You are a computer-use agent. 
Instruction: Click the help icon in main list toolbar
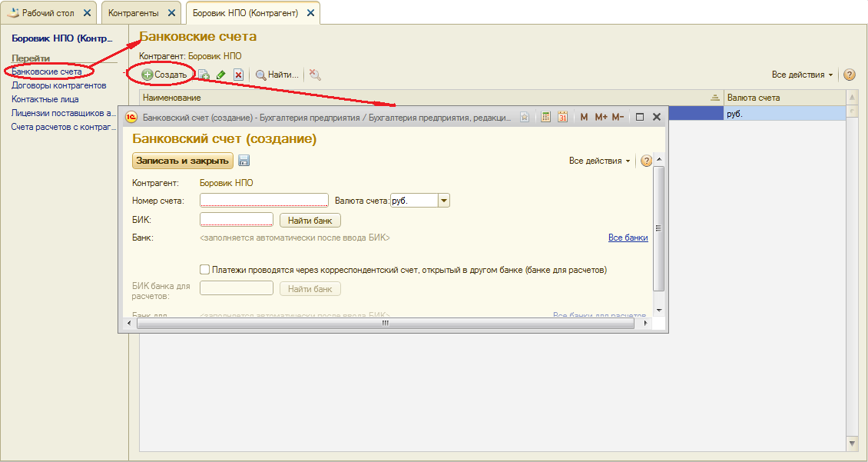pyautogui.click(x=849, y=75)
